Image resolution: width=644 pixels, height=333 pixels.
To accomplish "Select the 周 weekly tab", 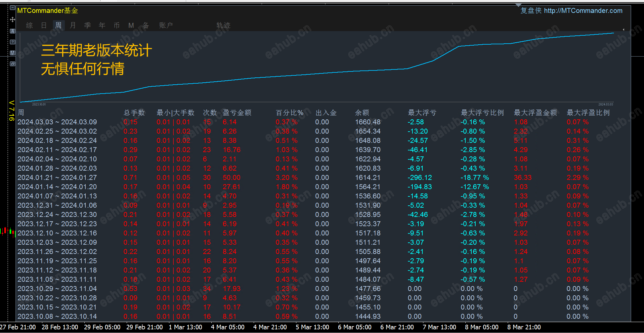I will point(58,25).
